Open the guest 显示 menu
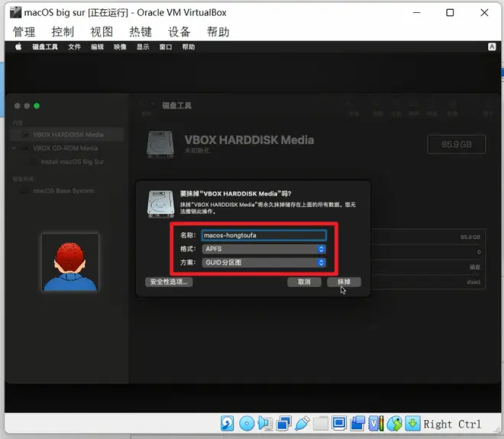Image resolution: width=504 pixels, height=439 pixels. [143, 47]
